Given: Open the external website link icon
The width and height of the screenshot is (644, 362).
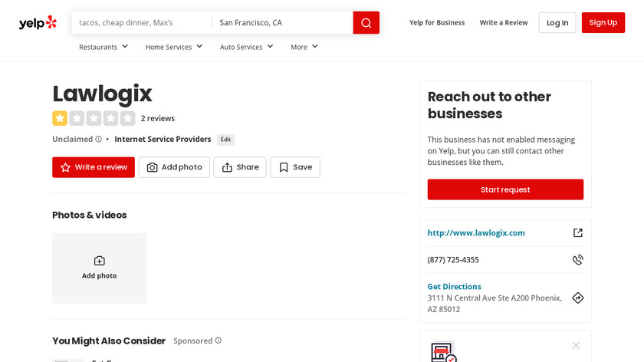Looking at the screenshot, I should coord(578,233).
